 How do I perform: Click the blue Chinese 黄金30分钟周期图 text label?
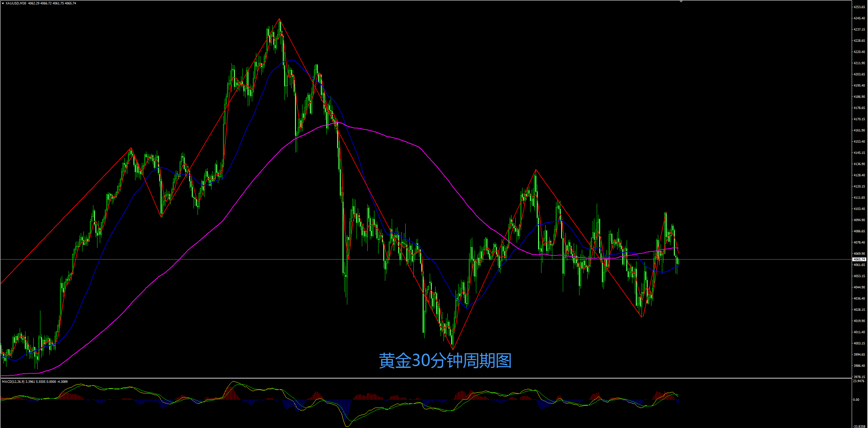pos(445,361)
